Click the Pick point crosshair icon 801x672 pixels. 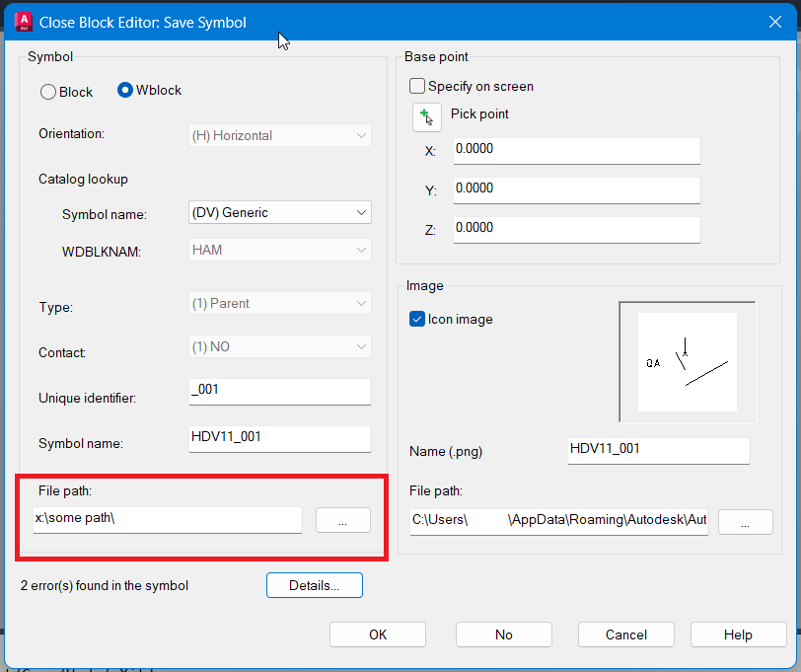[426, 116]
